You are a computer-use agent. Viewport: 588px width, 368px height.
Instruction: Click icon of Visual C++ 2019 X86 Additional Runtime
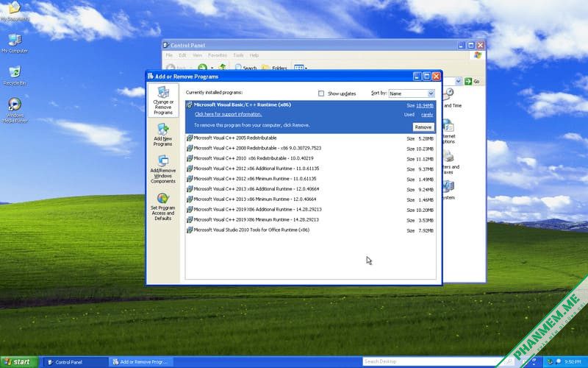tap(190, 210)
